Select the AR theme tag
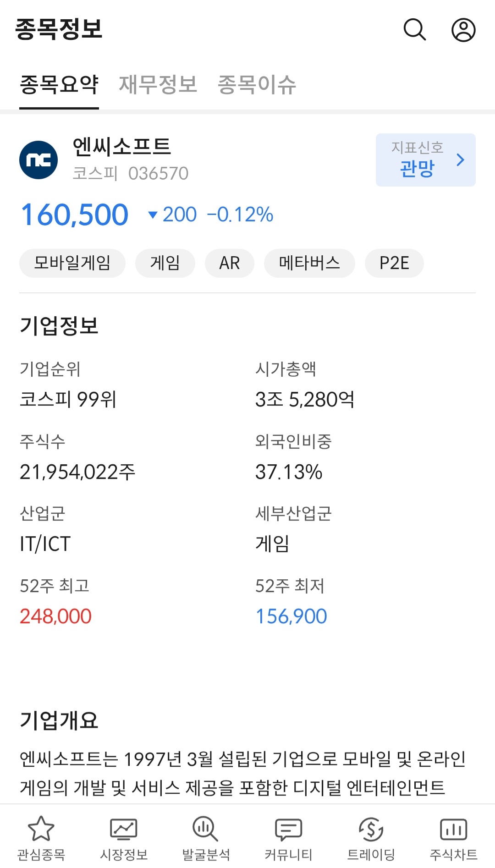 pyautogui.click(x=229, y=263)
